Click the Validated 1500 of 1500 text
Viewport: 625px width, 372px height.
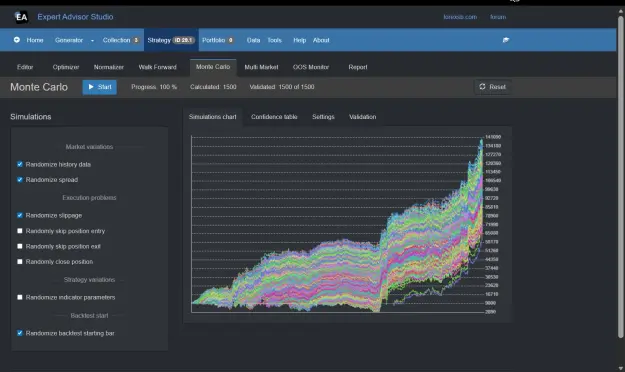[x=282, y=87]
